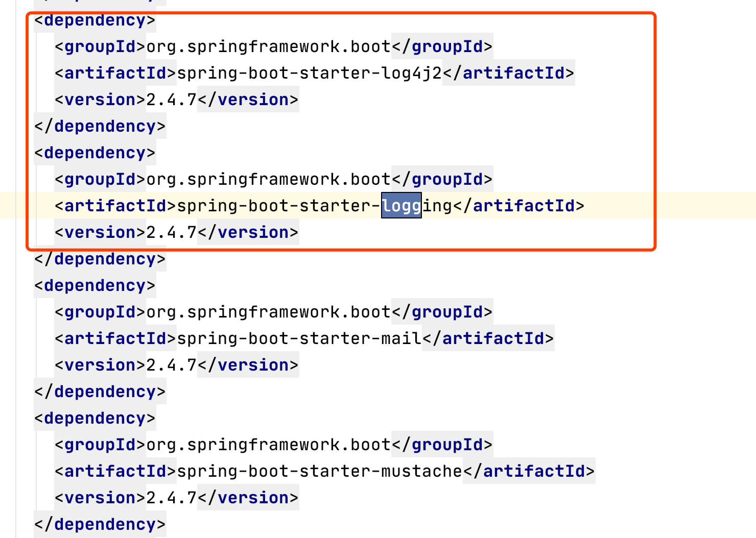Click the 2.4.7 version value of the mail dependency
This screenshot has width=756, height=538.
pyautogui.click(x=172, y=365)
